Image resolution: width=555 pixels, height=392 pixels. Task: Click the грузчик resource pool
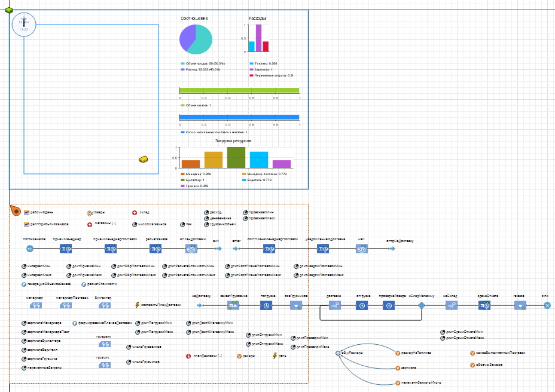(x=105, y=365)
